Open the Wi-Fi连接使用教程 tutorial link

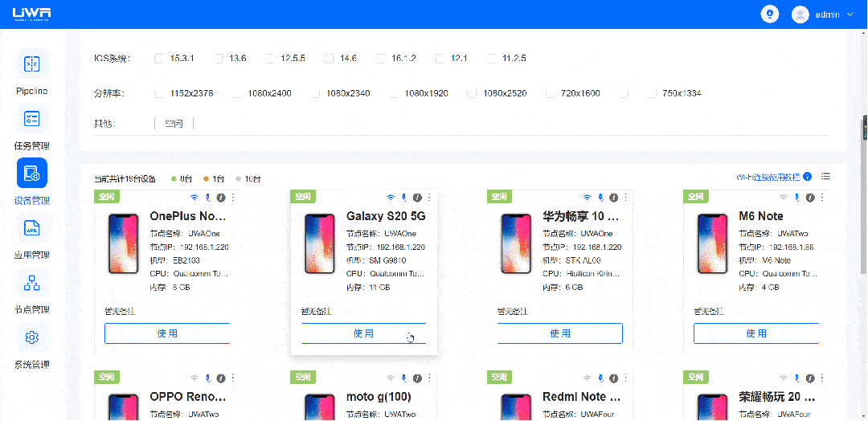[768, 177]
